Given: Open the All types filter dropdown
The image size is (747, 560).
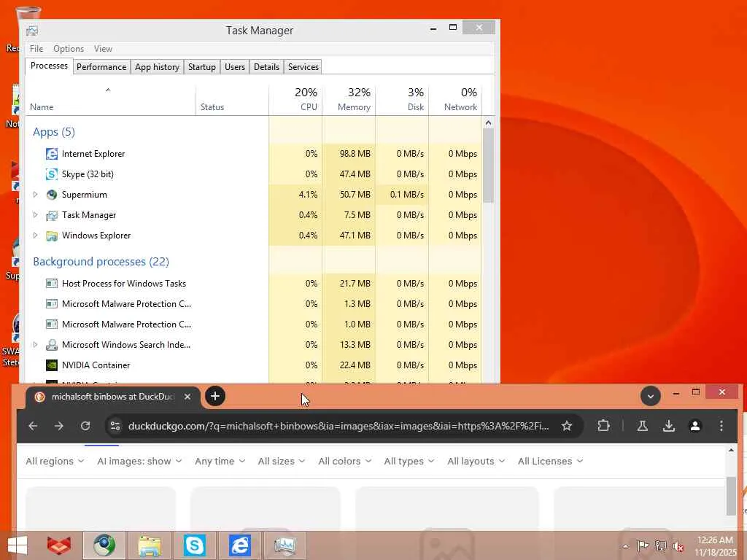Looking at the screenshot, I should tap(409, 462).
